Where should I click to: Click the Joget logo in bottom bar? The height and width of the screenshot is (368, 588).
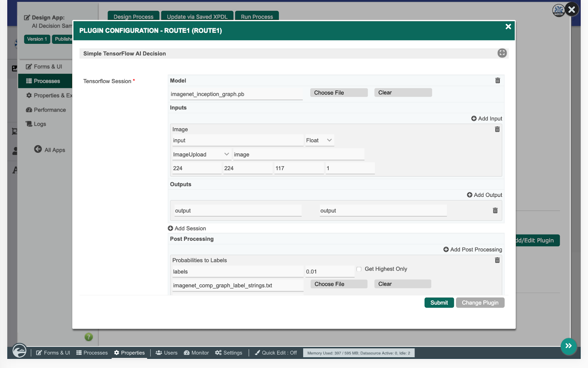click(x=19, y=350)
